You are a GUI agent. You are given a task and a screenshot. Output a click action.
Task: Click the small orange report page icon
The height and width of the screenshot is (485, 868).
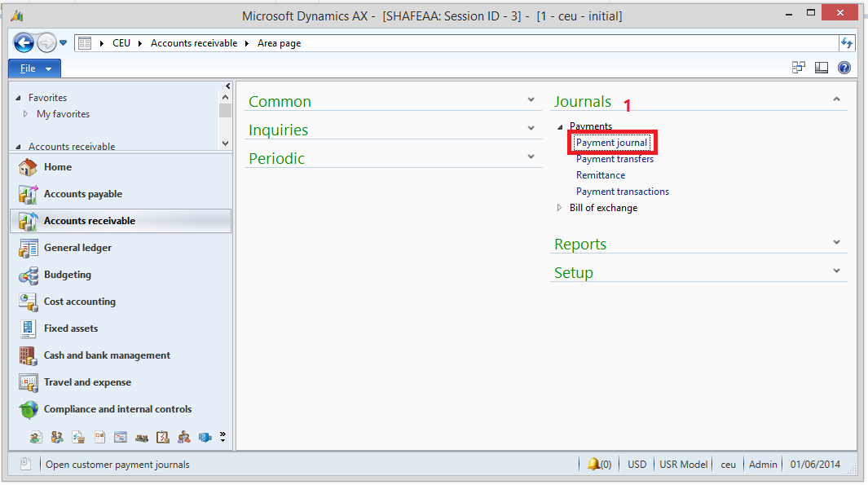[99, 438]
